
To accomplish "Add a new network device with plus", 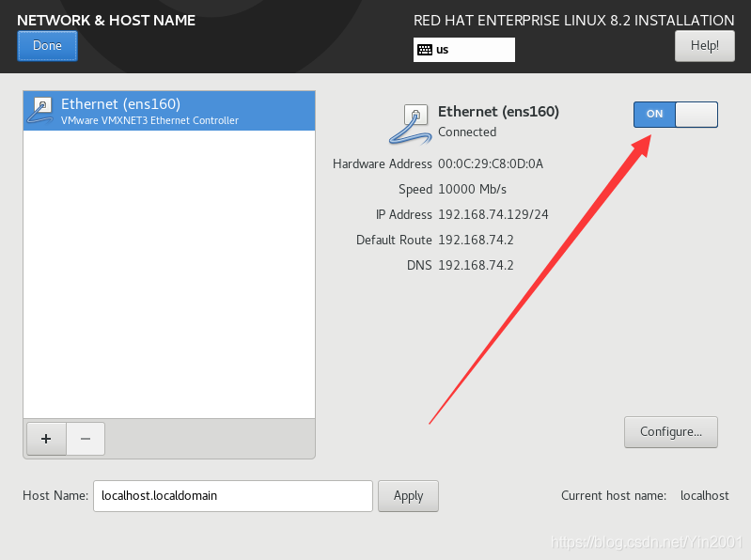I will 46,439.
